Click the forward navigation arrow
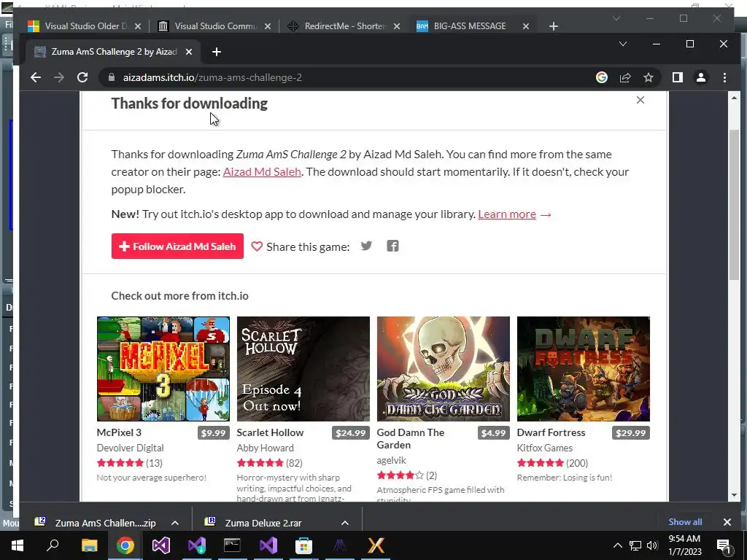This screenshot has width=747, height=560. [59, 77]
